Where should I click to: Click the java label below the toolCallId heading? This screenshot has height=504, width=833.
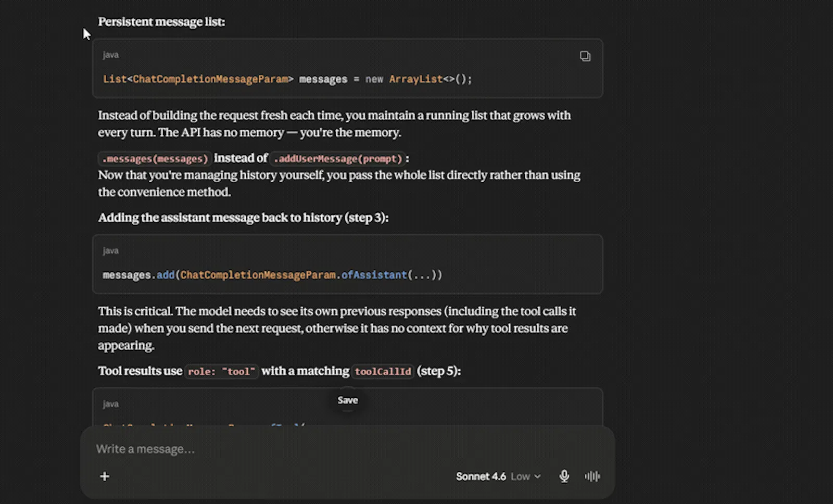[110, 404]
